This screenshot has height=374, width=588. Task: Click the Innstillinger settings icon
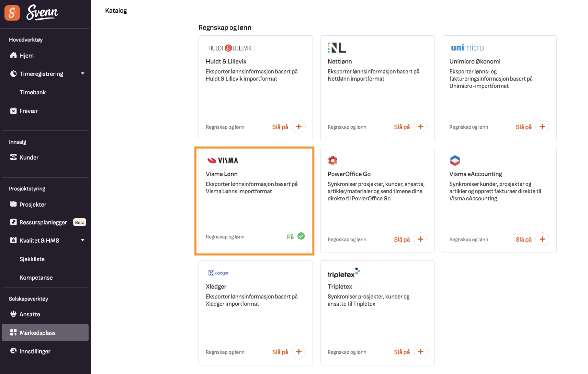pos(13,351)
